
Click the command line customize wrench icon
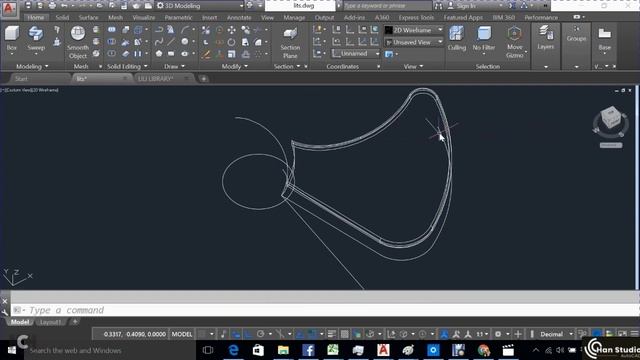(4, 312)
